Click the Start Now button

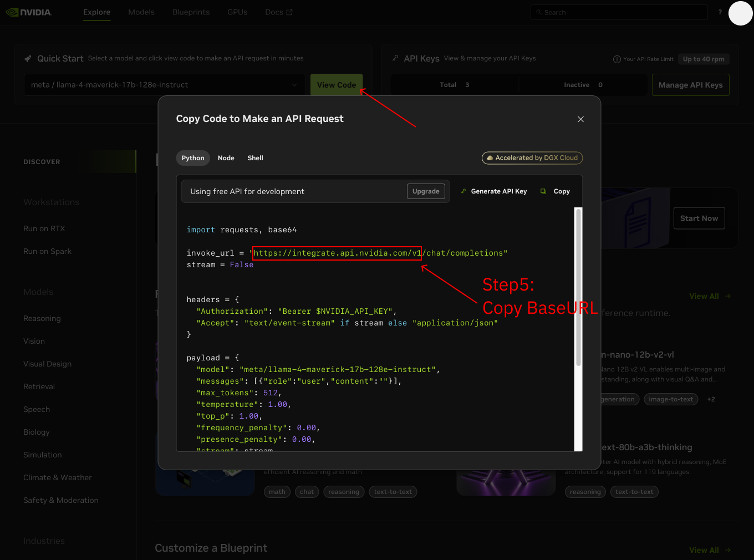coord(699,218)
